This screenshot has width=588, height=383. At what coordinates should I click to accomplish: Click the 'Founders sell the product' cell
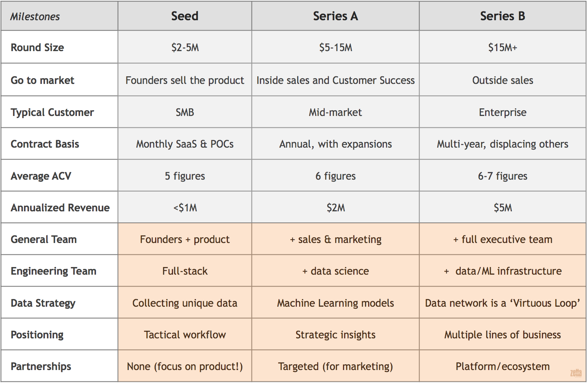(x=185, y=80)
